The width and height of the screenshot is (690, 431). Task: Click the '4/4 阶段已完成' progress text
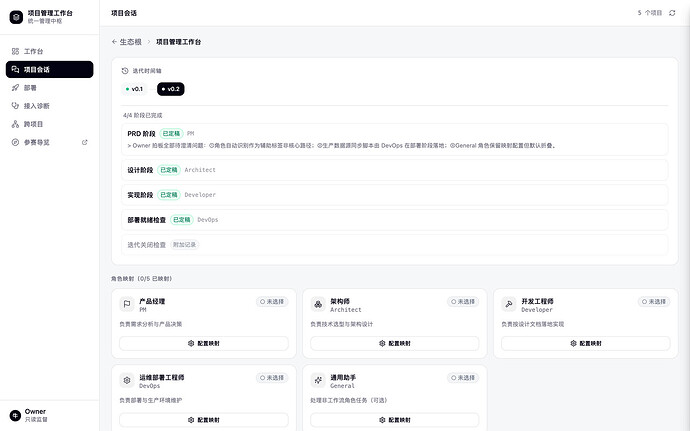[143, 115]
